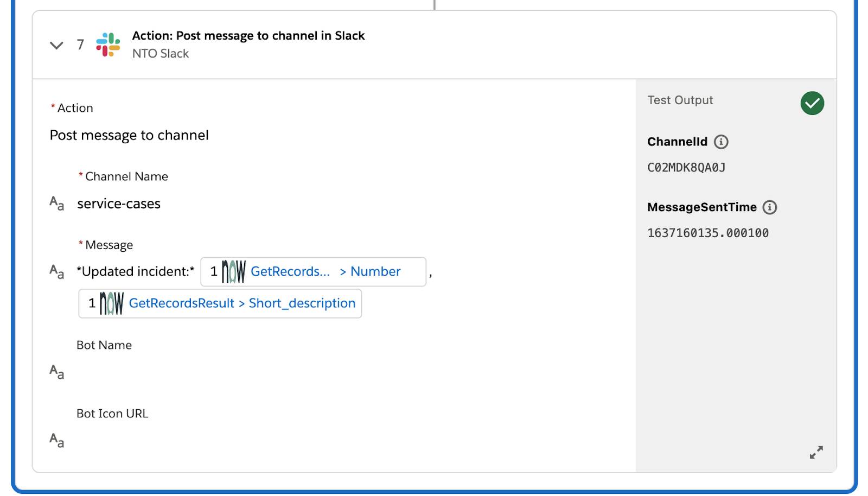The image size is (868, 496).
Task: Click the Test Output heading
Action: click(680, 100)
